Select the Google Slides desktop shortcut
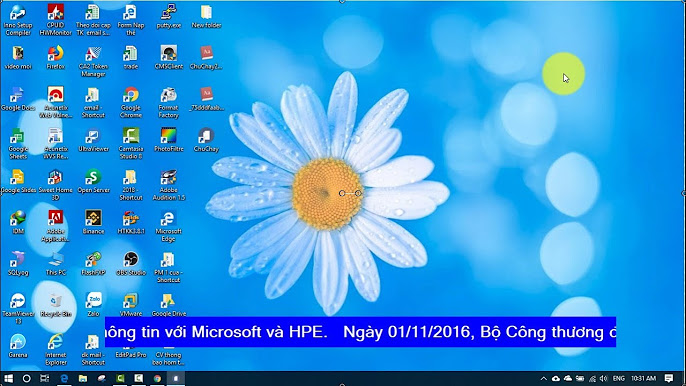The height and width of the screenshot is (386, 686). [x=18, y=181]
